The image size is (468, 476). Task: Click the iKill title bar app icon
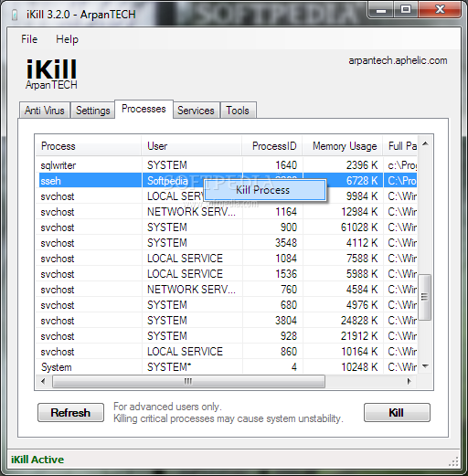(14, 15)
